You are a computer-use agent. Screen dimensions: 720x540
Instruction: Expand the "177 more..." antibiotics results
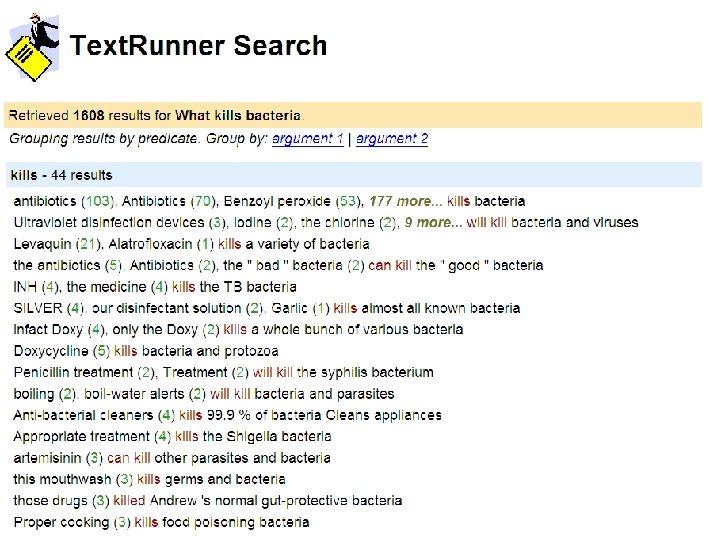tap(405, 201)
